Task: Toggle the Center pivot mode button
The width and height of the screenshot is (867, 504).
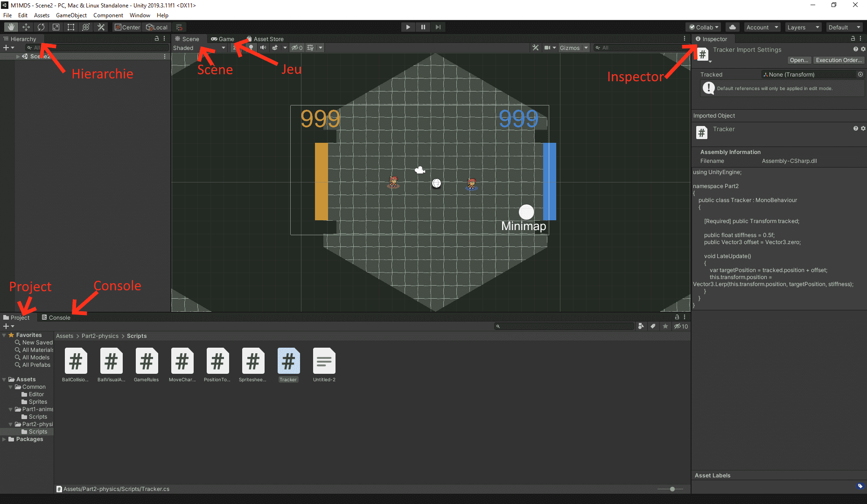Action: pos(127,27)
